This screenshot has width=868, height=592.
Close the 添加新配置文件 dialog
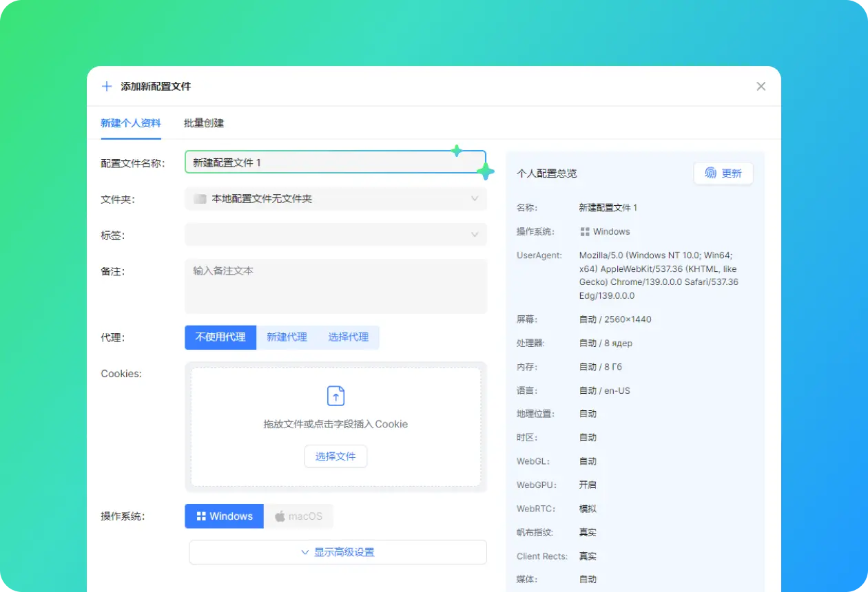(761, 87)
